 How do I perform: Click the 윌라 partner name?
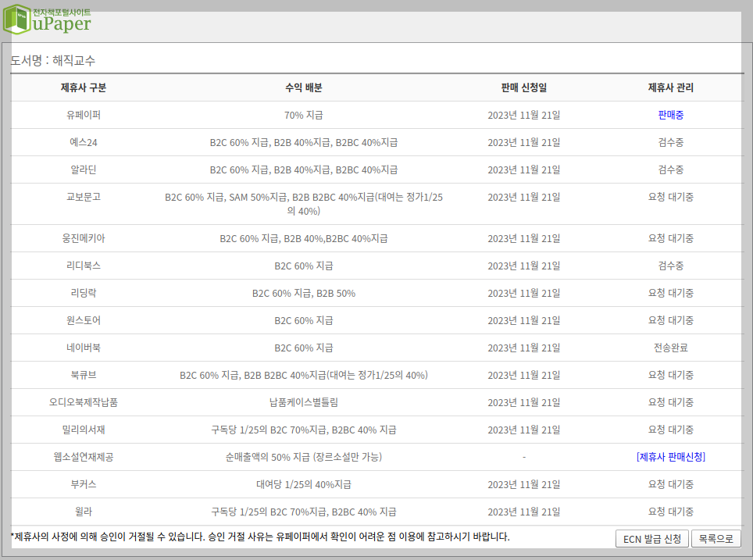pos(83,512)
